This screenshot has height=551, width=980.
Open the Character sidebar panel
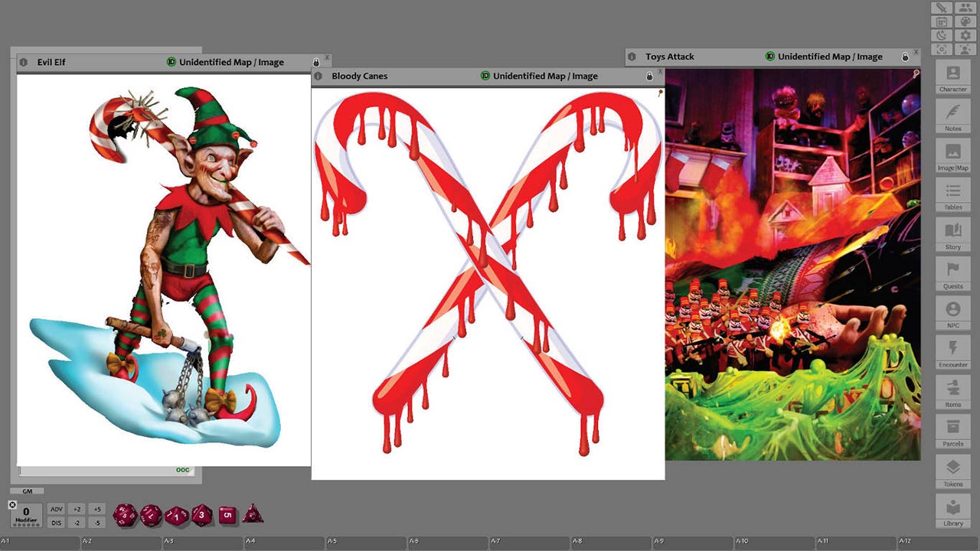[x=952, y=78]
